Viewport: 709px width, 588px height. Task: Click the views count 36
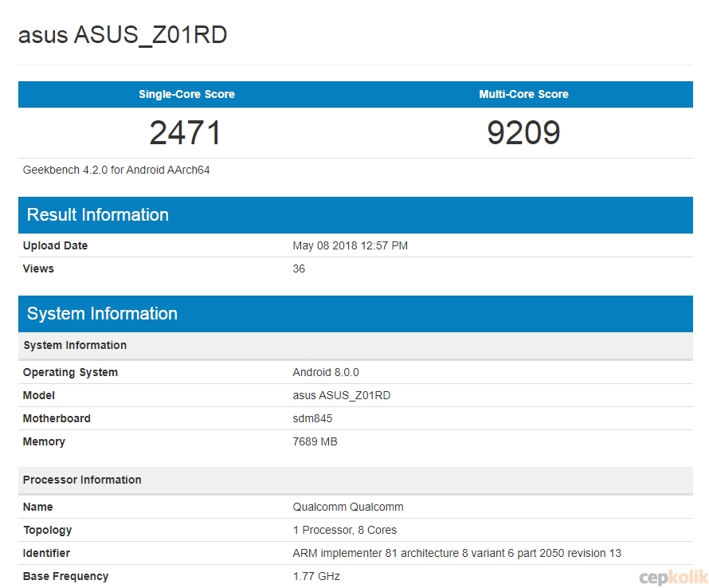pyautogui.click(x=299, y=269)
